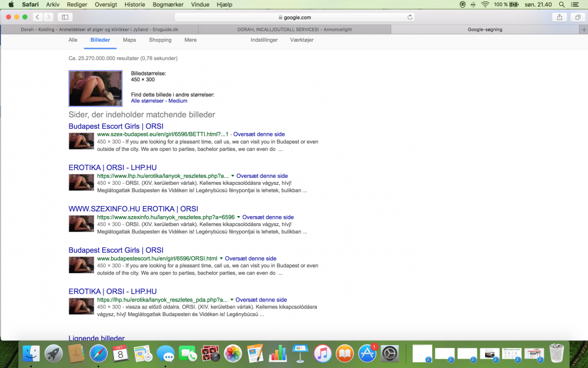Open the clock showing søn. 21.40
This screenshot has width=588, height=368.
(x=538, y=5)
